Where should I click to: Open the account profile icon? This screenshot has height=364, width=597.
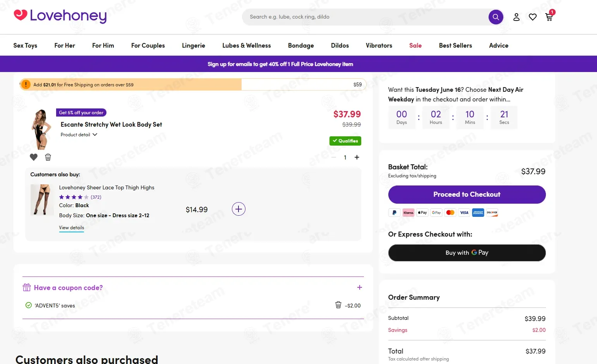point(516,17)
